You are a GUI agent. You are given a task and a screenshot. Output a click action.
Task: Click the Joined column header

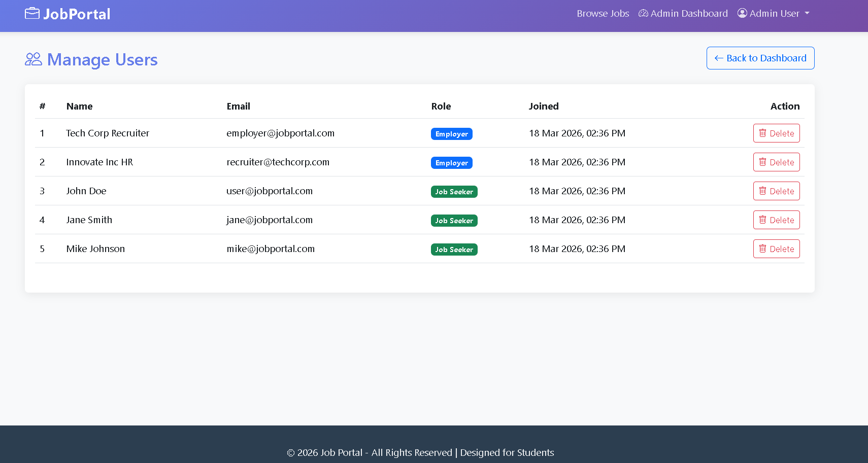coord(544,106)
